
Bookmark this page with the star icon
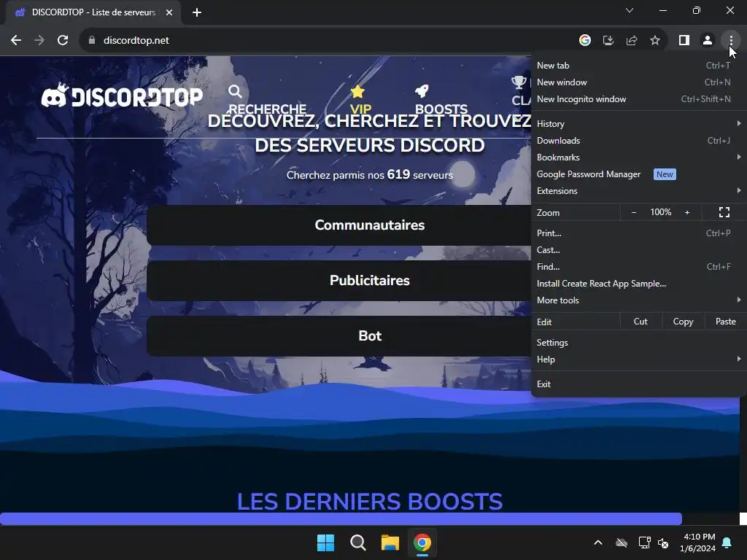pyautogui.click(x=655, y=41)
